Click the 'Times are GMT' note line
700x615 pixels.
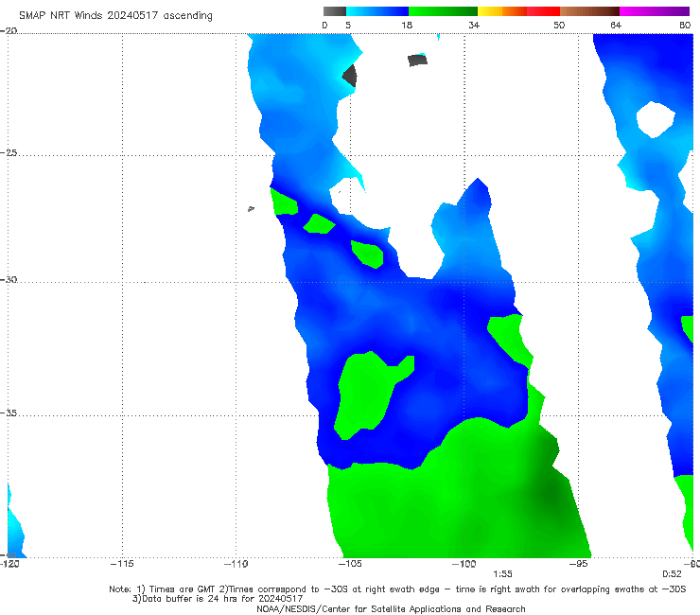point(397,589)
